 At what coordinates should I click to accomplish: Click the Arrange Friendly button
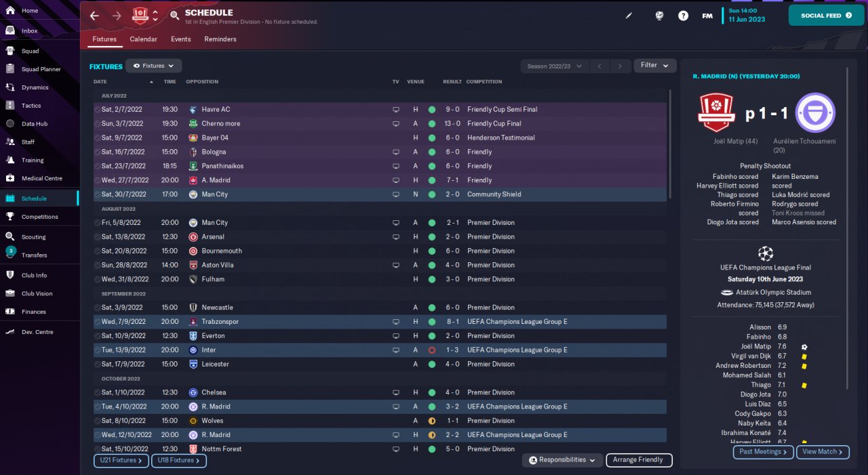pyautogui.click(x=638, y=460)
